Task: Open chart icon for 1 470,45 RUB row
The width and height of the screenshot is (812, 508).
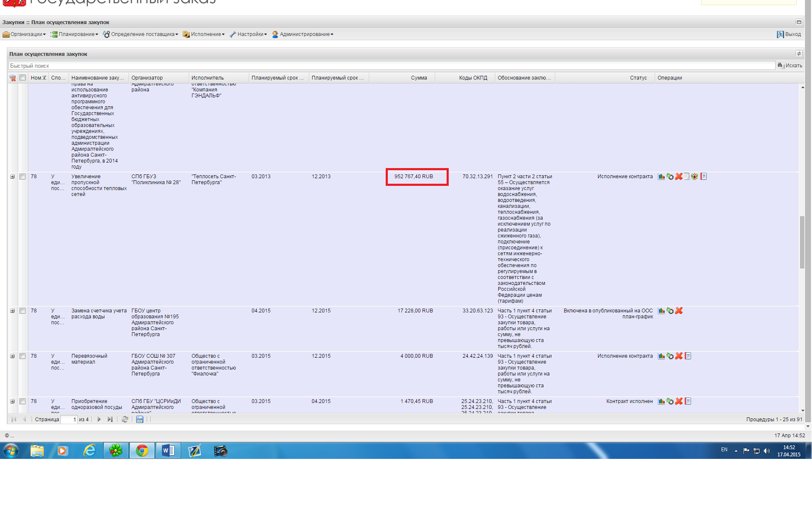Action: (661, 401)
